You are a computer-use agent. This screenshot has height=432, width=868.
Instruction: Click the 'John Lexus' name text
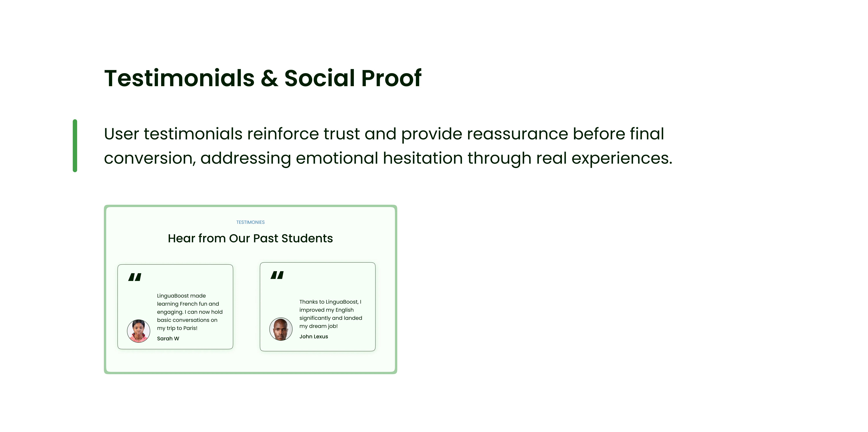313,336
